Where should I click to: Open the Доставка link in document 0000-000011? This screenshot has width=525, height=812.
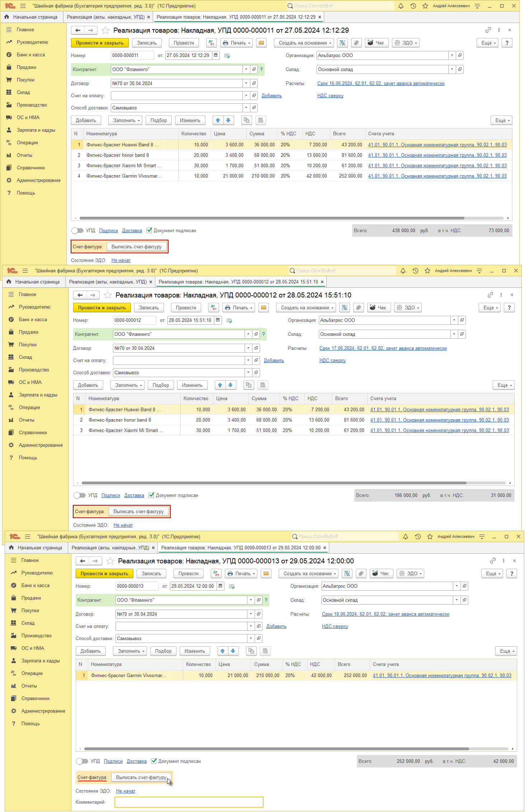(x=132, y=230)
